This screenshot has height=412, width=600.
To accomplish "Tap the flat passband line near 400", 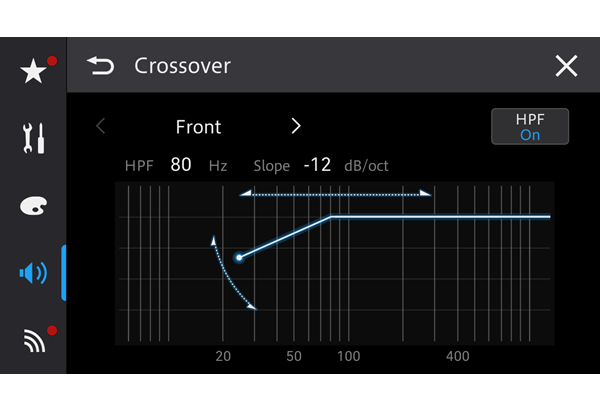I will click(458, 217).
